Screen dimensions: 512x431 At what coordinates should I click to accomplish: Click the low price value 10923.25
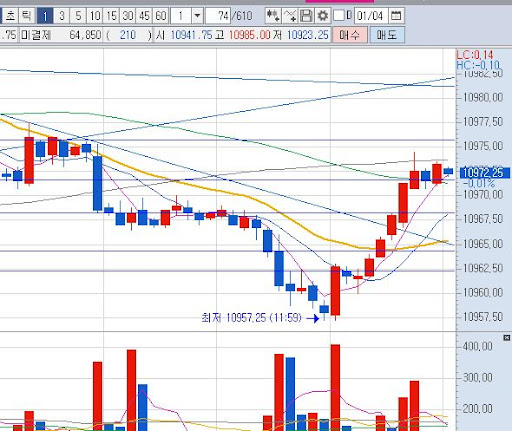[x=308, y=35]
